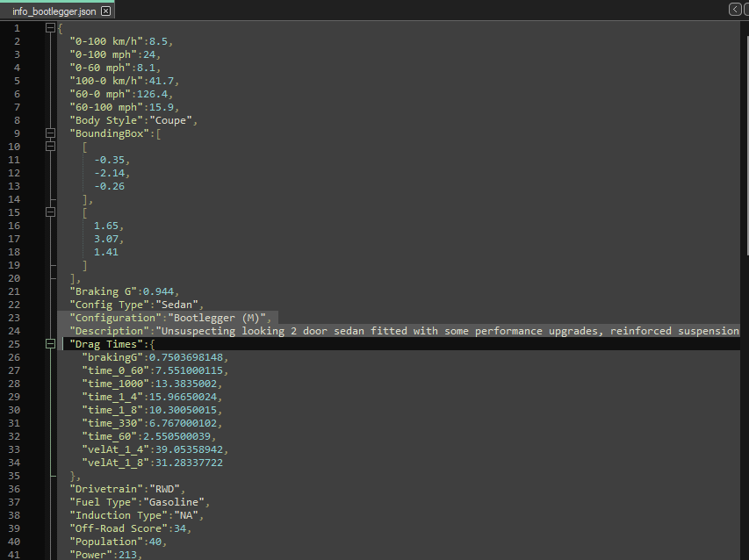The width and height of the screenshot is (749, 560).
Task: Click line number 23 in the gutter
Action: (x=14, y=318)
